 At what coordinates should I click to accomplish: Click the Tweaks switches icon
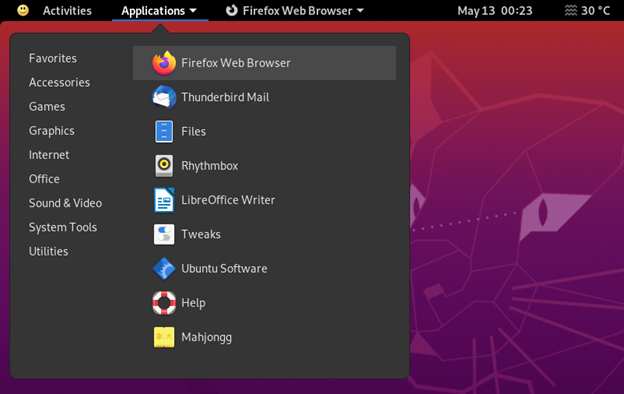point(164,234)
